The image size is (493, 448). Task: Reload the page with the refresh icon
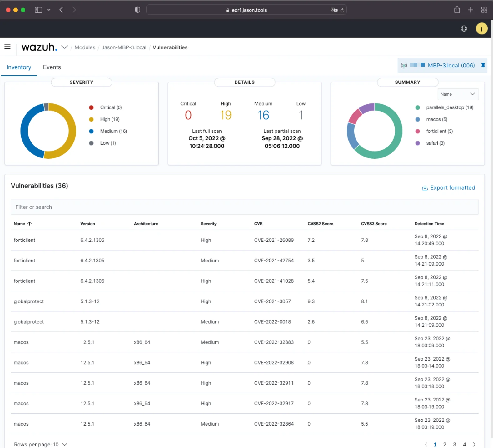[342, 10]
